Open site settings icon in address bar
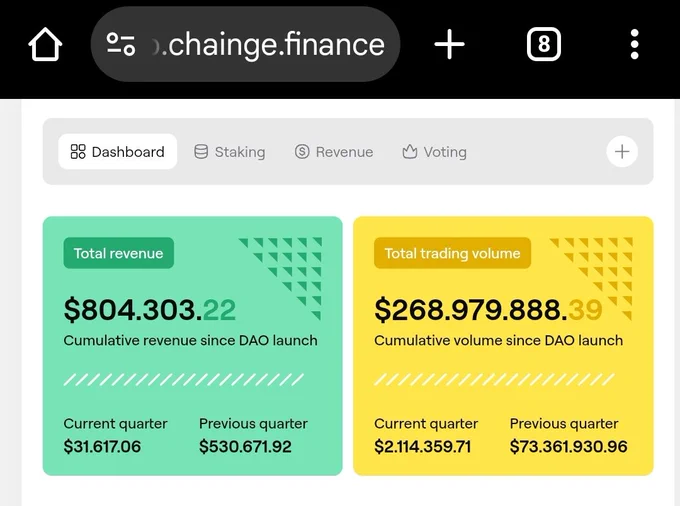The height and width of the screenshot is (506, 680). pos(121,44)
